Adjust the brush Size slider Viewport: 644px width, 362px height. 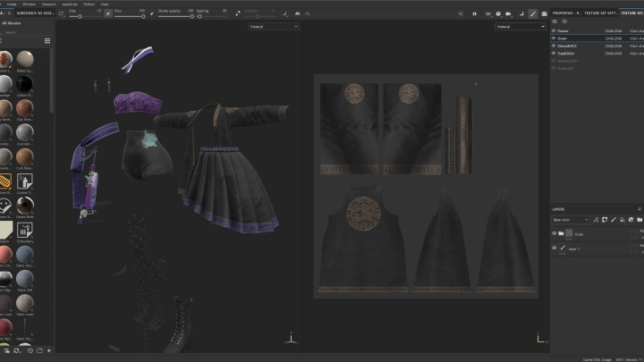[x=86, y=16]
